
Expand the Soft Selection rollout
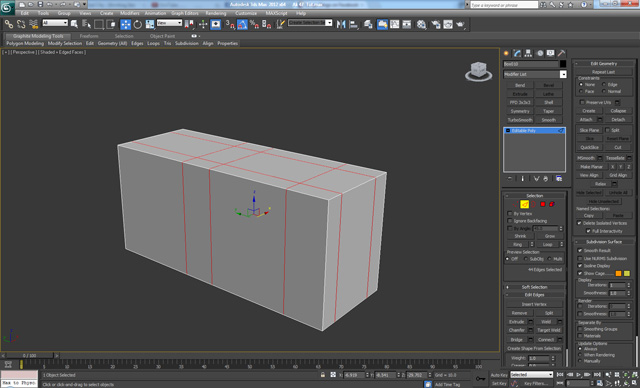(x=534, y=287)
